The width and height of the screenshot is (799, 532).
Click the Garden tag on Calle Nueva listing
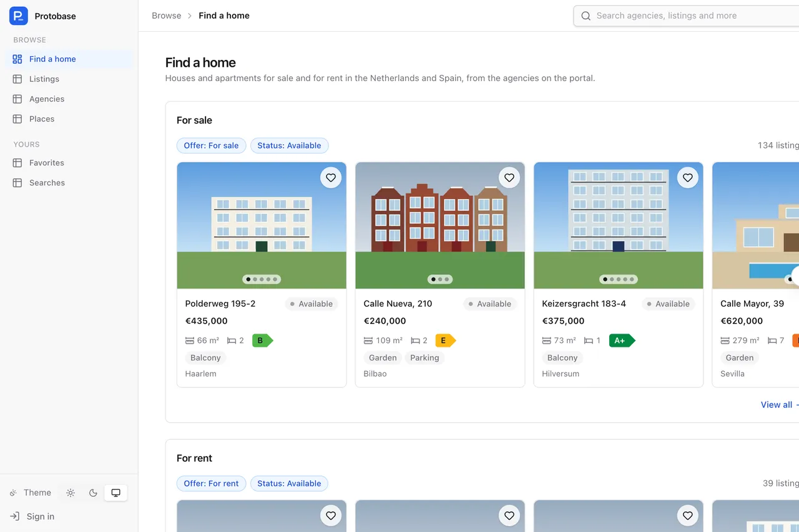(x=383, y=358)
